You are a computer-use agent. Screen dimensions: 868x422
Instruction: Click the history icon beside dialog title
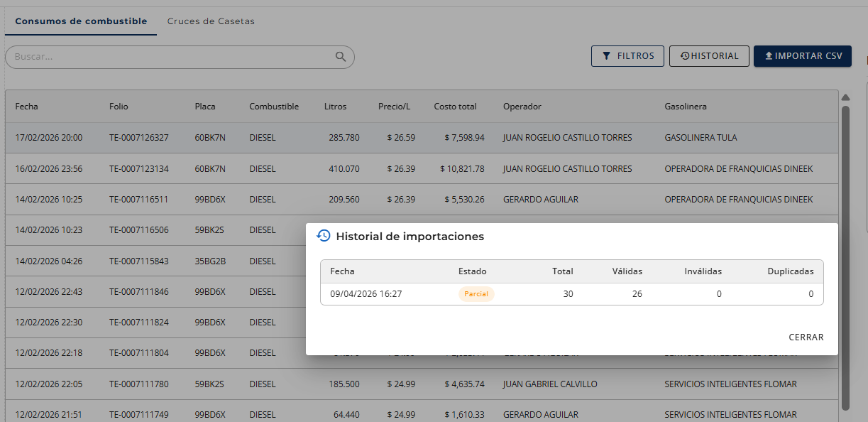(324, 236)
